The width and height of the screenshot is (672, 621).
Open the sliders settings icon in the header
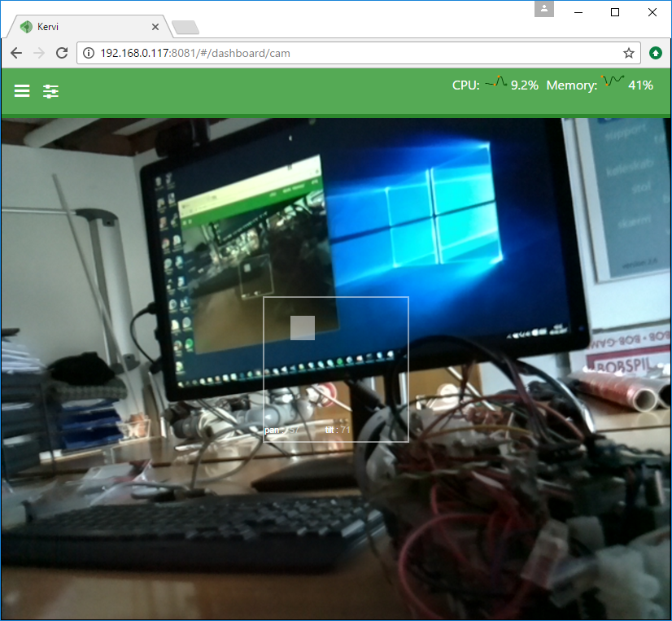click(50, 91)
